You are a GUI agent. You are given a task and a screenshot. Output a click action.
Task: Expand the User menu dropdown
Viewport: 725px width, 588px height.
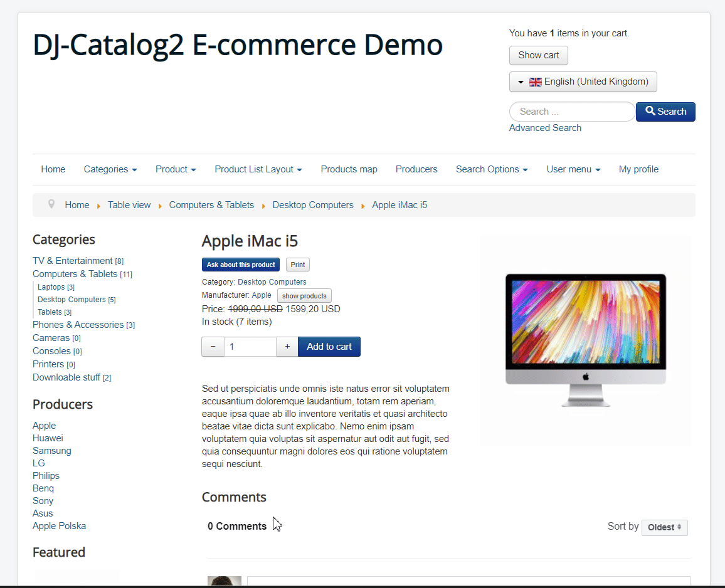click(x=573, y=169)
